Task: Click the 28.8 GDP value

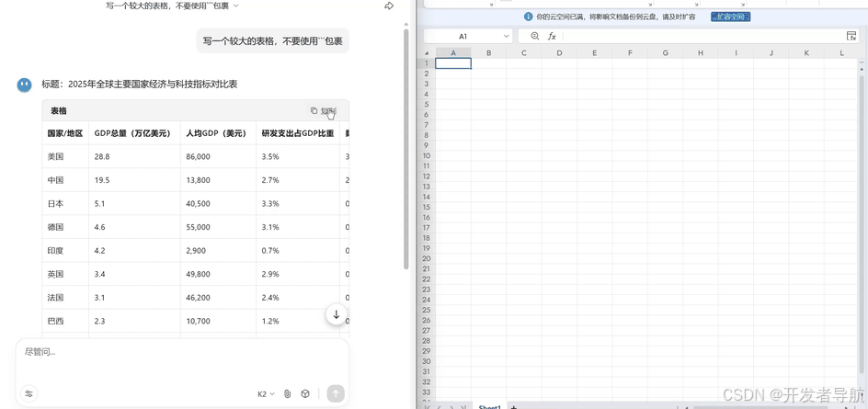Action: point(102,156)
